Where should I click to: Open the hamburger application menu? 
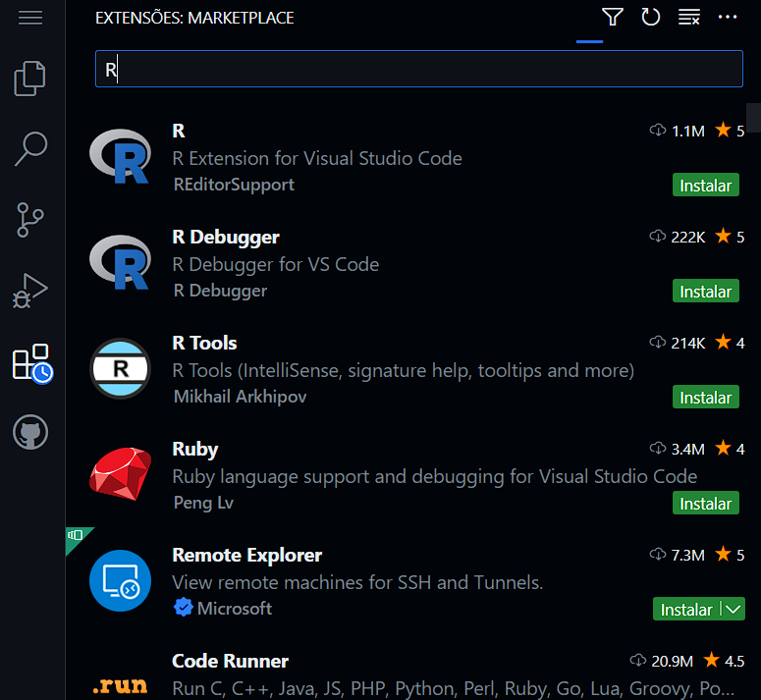point(31,18)
